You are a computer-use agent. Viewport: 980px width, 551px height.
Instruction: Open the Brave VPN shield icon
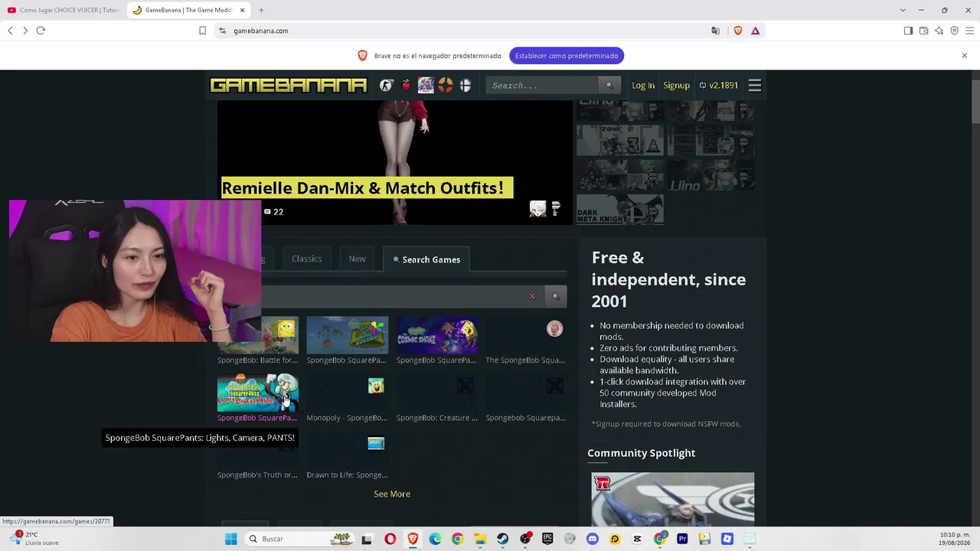tap(954, 31)
